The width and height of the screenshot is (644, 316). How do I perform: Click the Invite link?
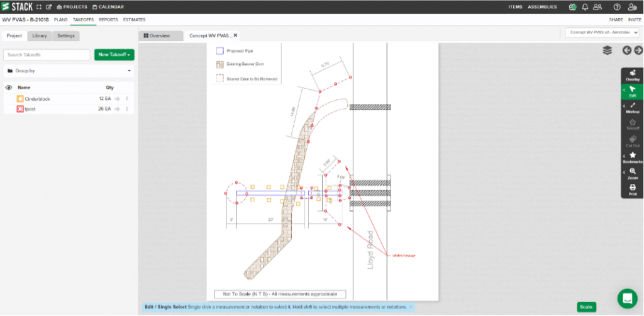click(634, 20)
